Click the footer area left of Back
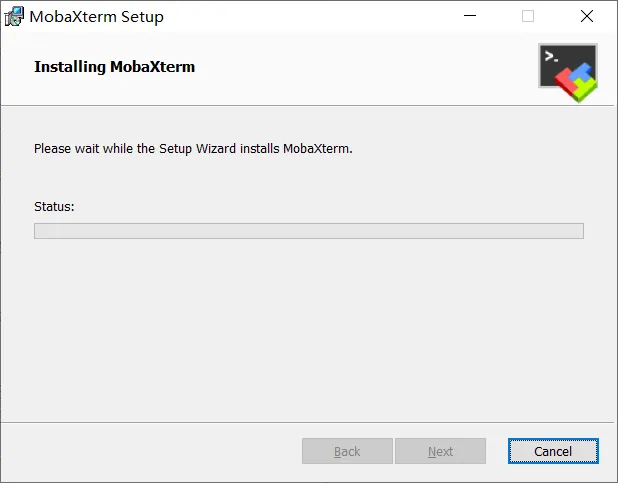This screenshot has width=618, height=483. 152,451
